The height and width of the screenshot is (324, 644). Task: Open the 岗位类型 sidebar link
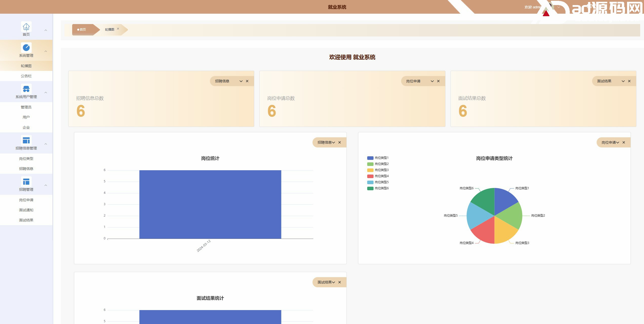tap(26, 159)
